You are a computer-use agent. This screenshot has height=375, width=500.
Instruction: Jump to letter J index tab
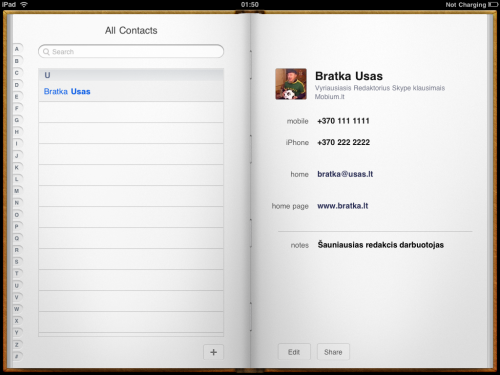point(17,156)
